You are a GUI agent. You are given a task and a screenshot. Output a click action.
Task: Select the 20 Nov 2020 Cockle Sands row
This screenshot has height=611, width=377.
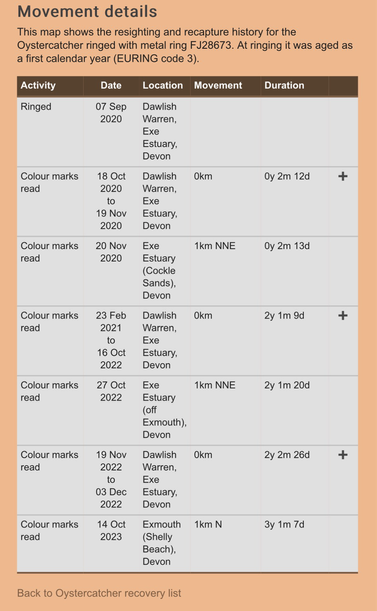point(188,271)
